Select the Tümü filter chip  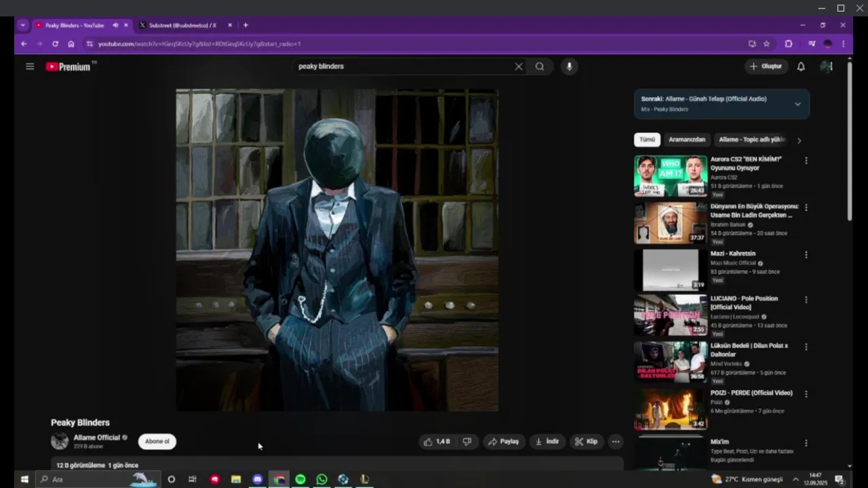tap(647, 140)
